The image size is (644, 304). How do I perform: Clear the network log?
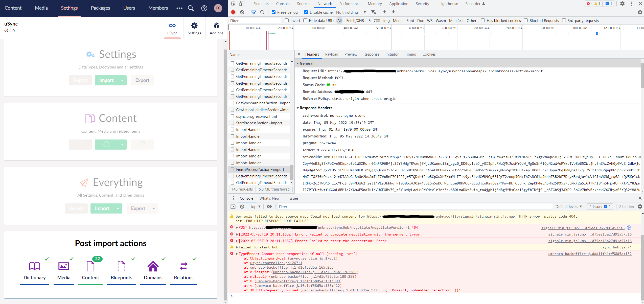[242, 12]
